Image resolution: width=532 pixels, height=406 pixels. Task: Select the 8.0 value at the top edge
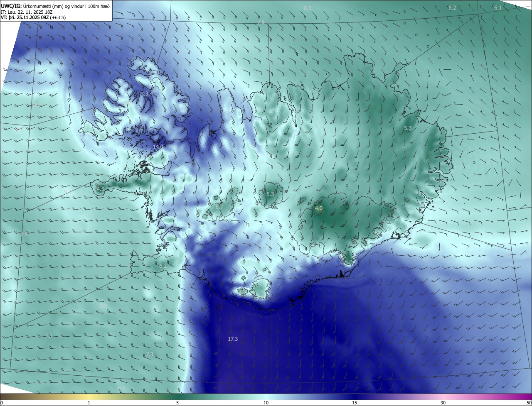click(x=308, y=8)
